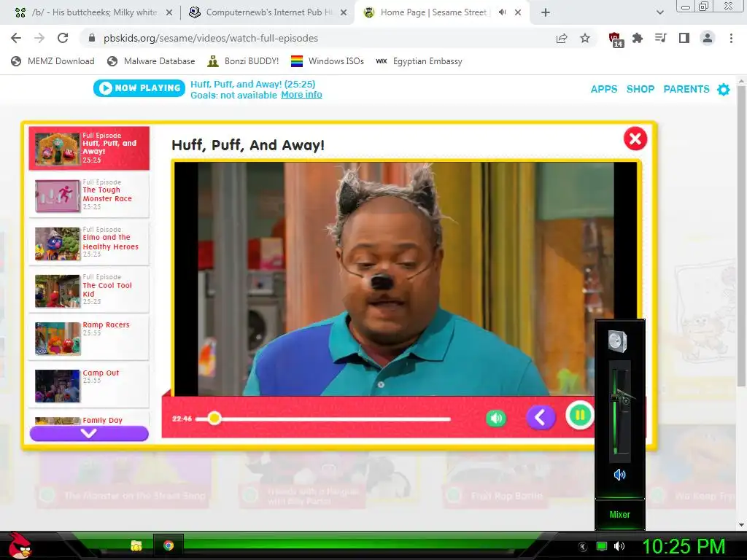This screenshot has width=747, height=560.
Task: Click the video progress slider knob
Action: click(214, 418)
